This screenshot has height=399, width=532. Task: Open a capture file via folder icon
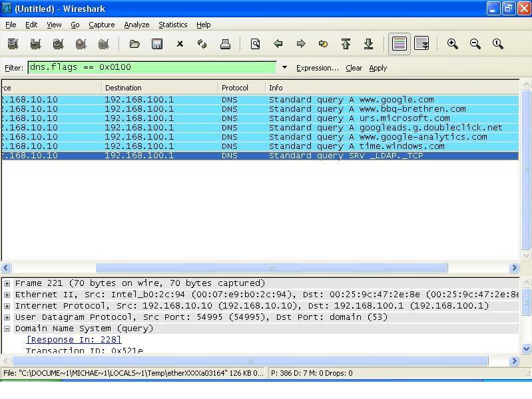click(x=134, y=44)
